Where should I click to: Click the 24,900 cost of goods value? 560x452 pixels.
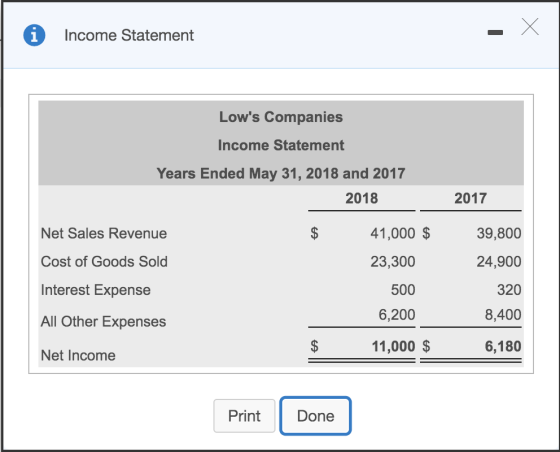(x=499, y=261)
